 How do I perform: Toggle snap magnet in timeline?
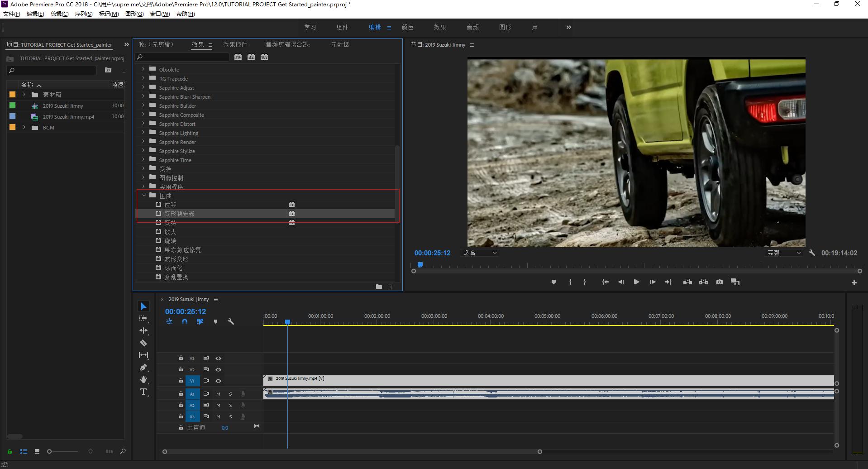(x=185, y=321)
